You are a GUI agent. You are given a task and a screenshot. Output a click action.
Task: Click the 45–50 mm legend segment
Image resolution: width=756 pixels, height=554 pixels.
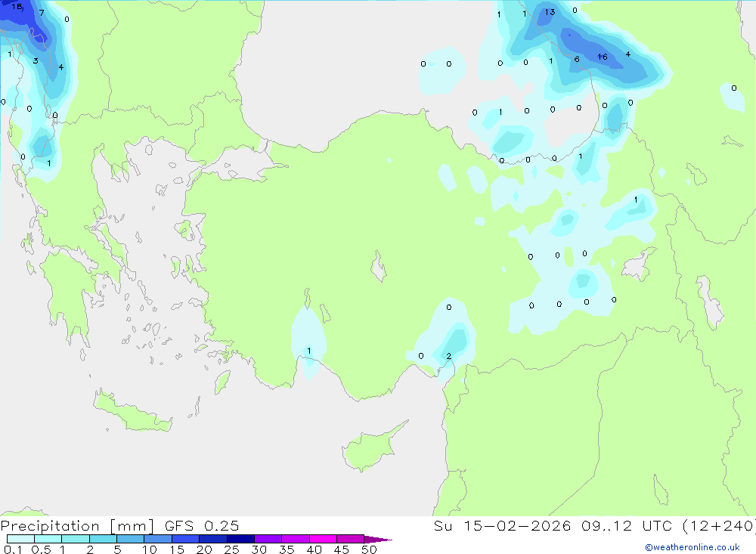point(350,539)
